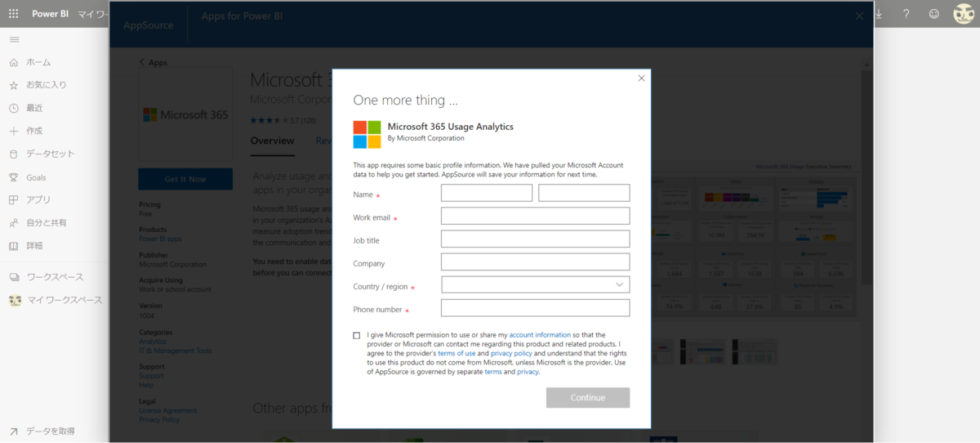Select 作成 create in the sidebar
980x443 pixels.
point(34,131)
